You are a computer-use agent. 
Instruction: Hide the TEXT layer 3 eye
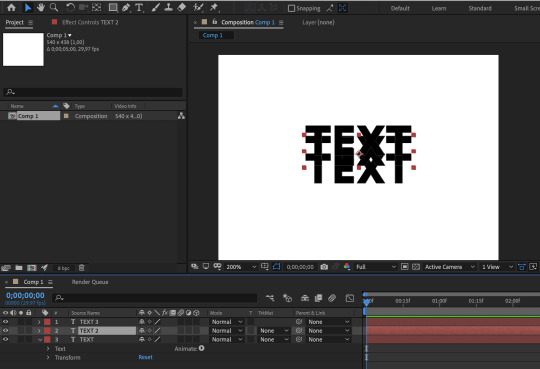[6, 339]
